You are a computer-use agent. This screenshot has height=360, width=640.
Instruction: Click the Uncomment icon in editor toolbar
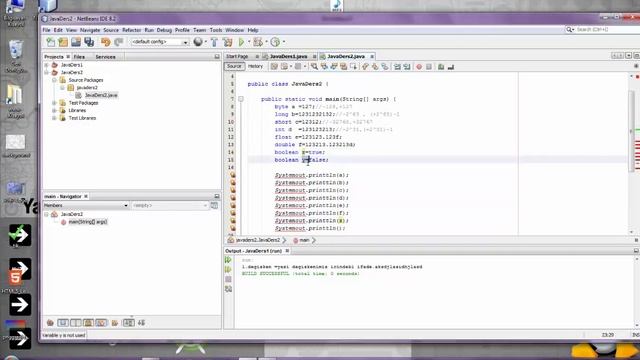pyautogui.click(x=451, y=67)
